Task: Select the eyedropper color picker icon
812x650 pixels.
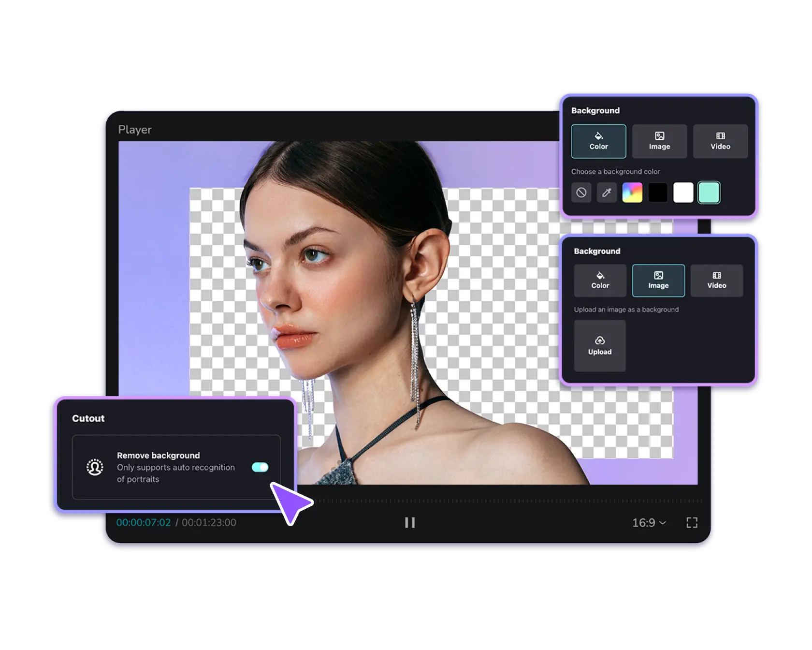Action: tap(607, 192)
